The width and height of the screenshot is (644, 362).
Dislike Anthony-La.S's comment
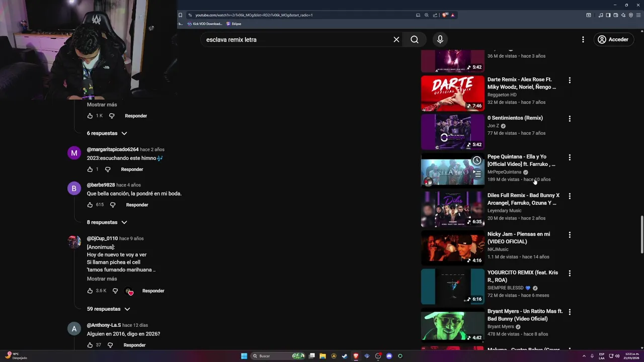[110, 345]
